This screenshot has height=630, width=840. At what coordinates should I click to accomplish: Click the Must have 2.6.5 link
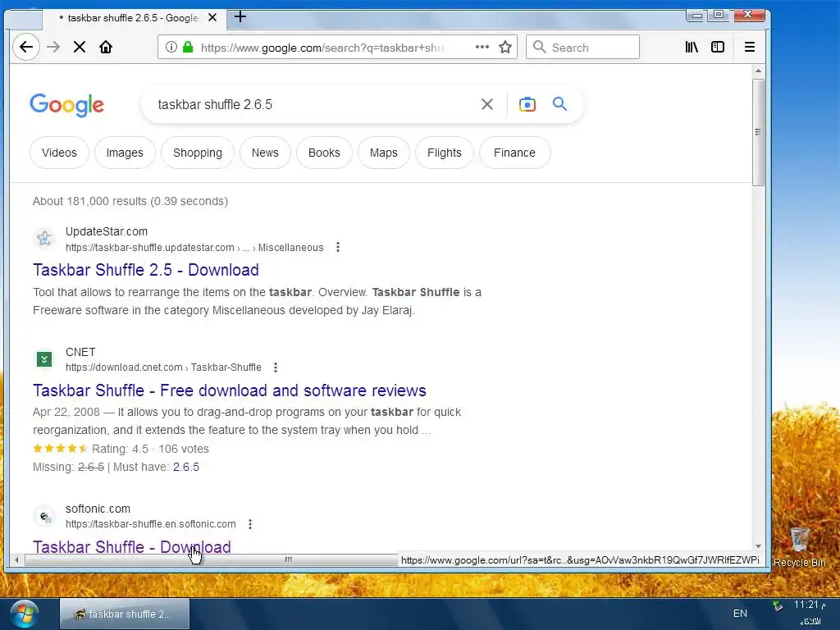point(186,467)
